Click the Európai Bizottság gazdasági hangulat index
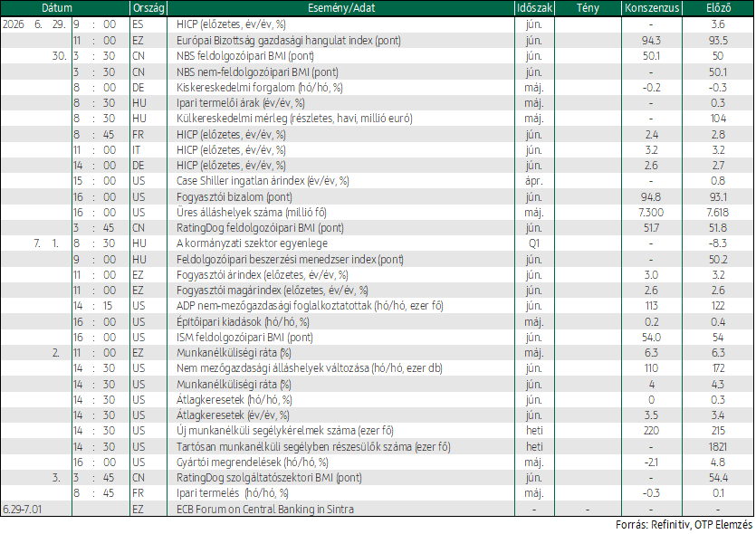This screenshot has height=534, width=756. pyautogui.click(x=288, y=41)
